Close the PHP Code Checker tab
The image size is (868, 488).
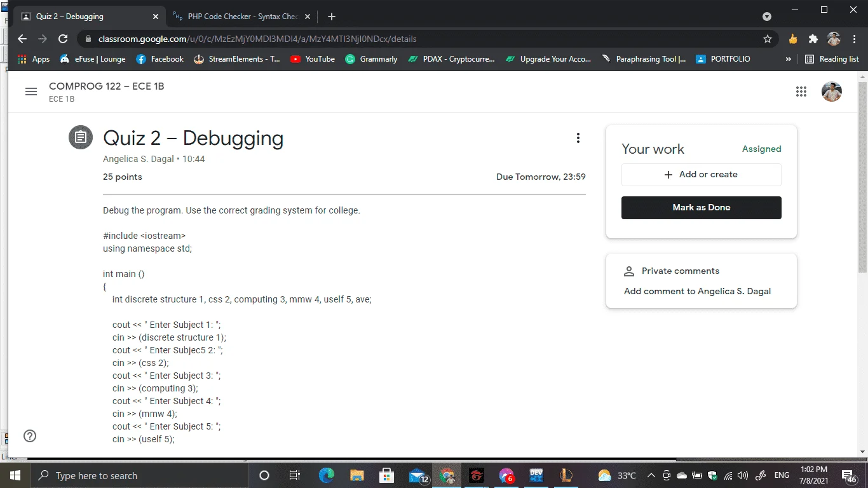tap(308, 17)
